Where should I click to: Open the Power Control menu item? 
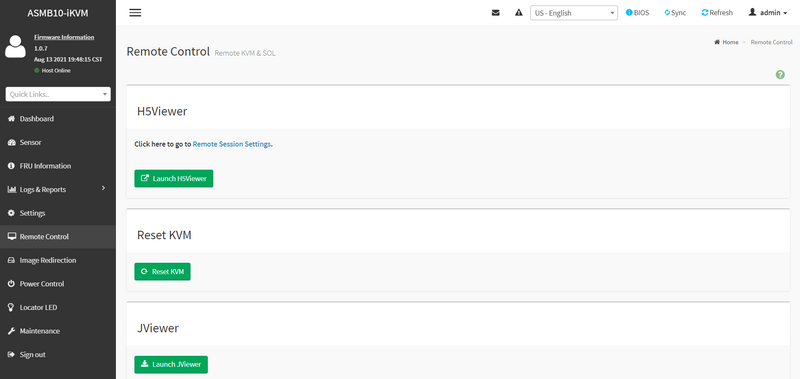click(x=58, y=284)
